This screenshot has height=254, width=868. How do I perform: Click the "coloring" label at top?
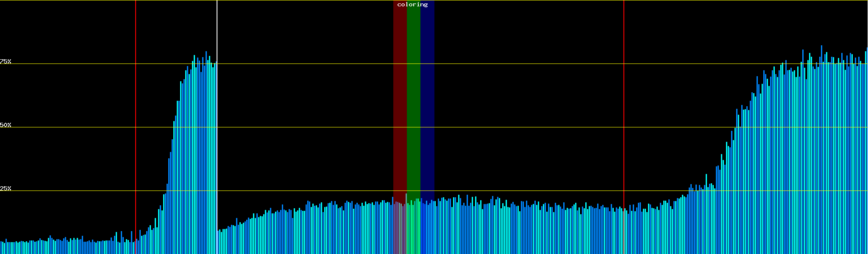412,5
